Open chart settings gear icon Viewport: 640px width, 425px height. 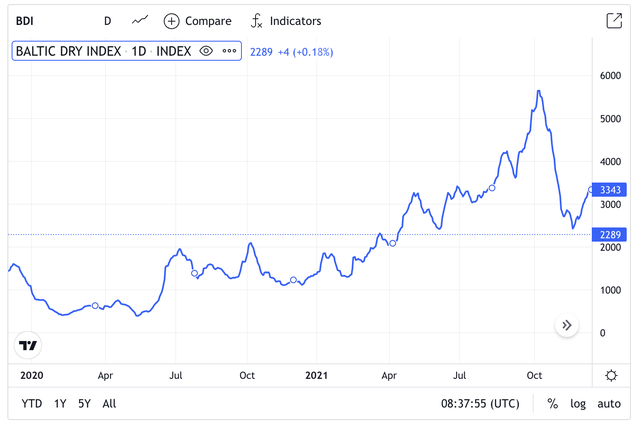click(611, 375)
